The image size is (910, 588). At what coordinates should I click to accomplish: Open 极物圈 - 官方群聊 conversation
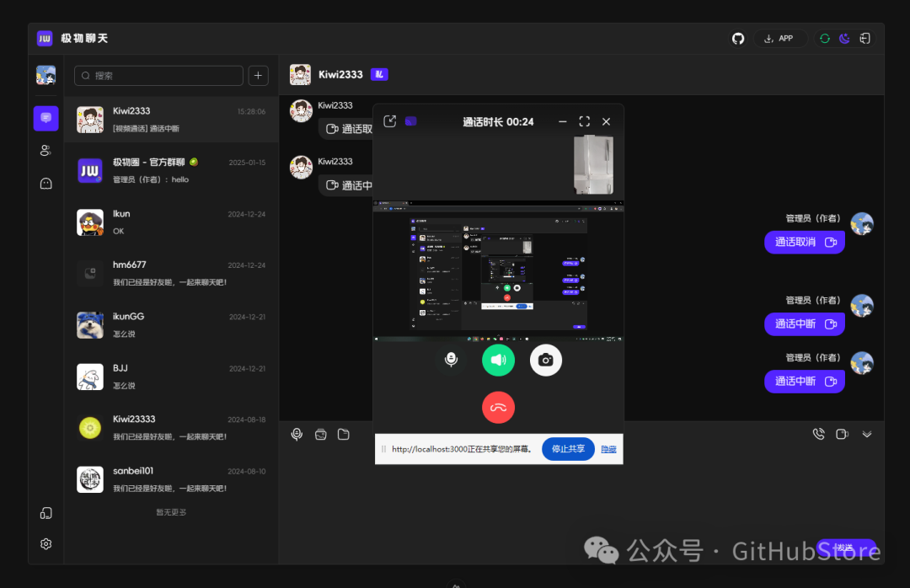pos(171,171)
